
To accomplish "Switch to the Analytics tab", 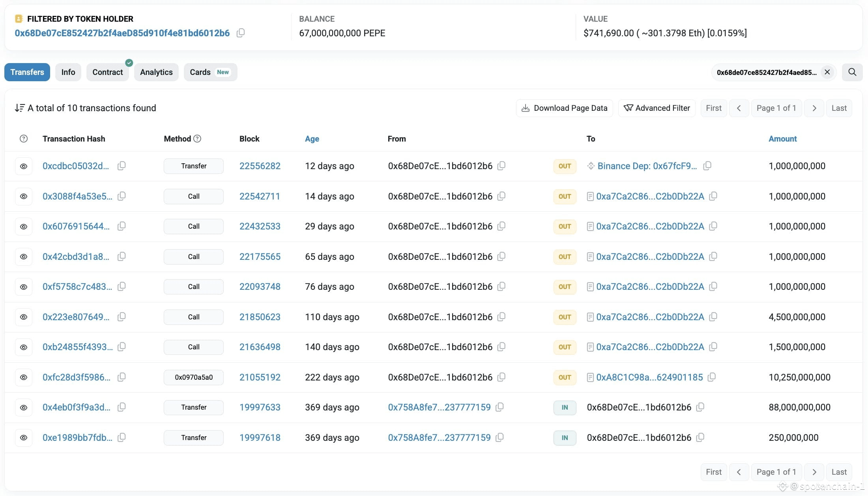I will pyautogui.click(x=156, y=72).
